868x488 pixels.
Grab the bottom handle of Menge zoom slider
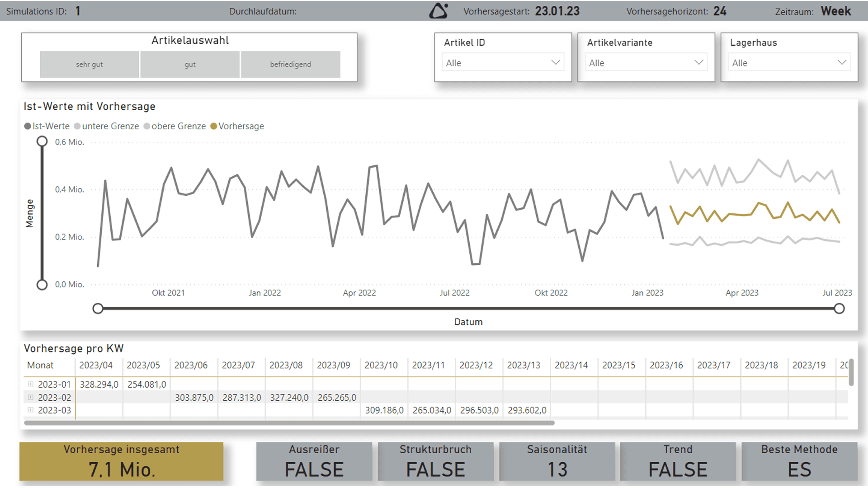(42, 285)
